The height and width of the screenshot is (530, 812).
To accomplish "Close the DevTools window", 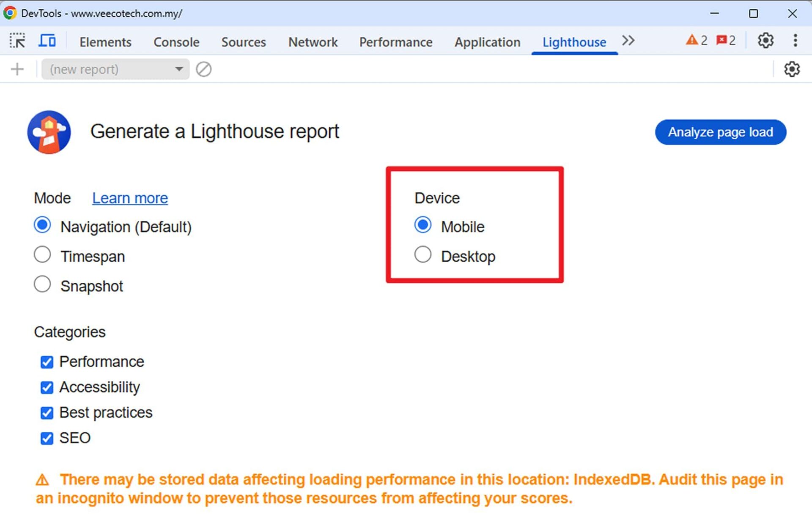I will pos(793,14).
